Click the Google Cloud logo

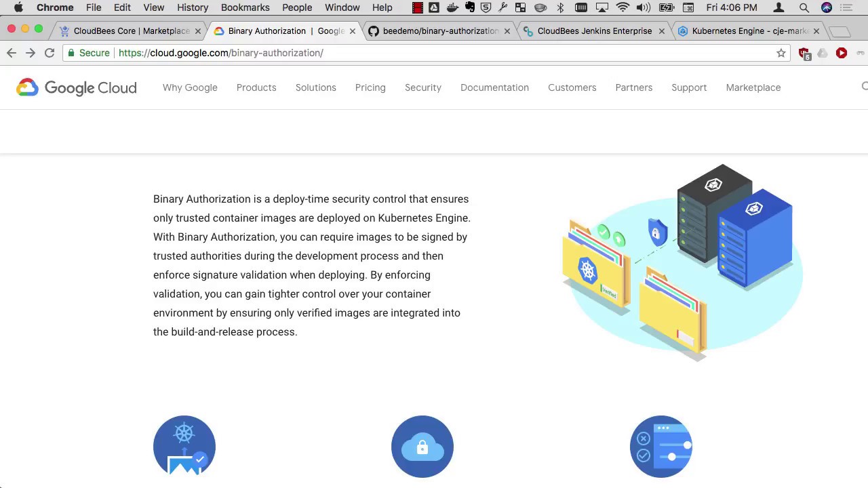(x=77, y=87)
